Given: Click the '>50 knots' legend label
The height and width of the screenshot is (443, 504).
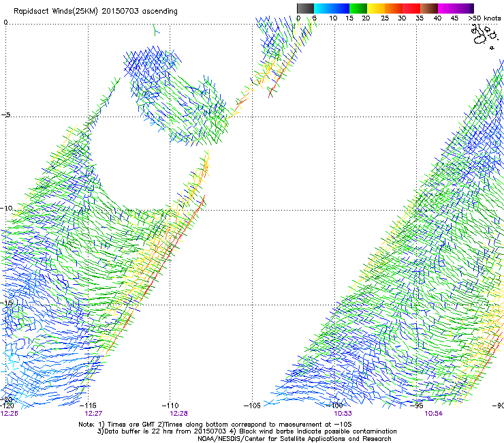Looking at the screenshot, I should click(485, 18).
